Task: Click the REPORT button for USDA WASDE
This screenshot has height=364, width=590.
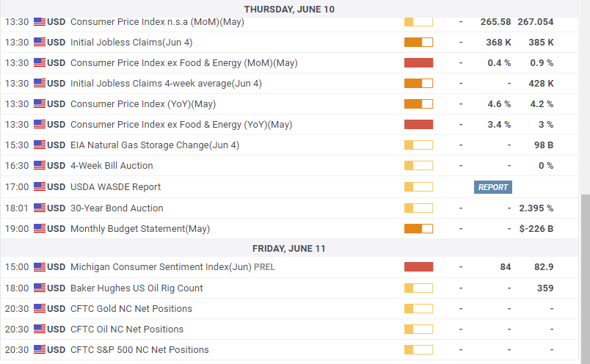Action: pyautogui.click(x=492, y=187)
